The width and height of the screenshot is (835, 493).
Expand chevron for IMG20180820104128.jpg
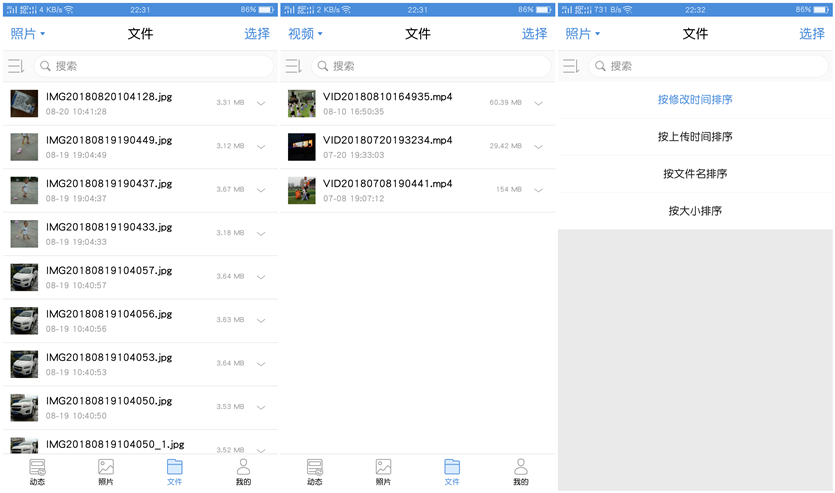pyautogui.click(x=261, y=103)
